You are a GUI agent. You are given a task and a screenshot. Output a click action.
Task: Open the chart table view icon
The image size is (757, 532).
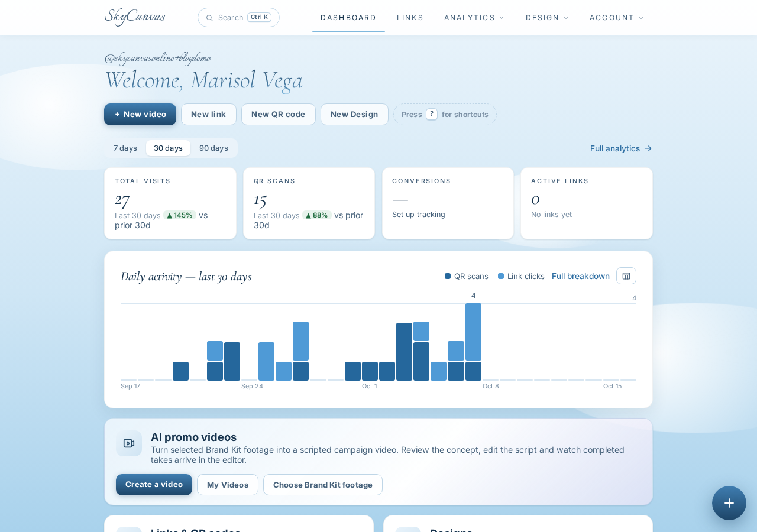pyautogui.click(x=626, y=276)
